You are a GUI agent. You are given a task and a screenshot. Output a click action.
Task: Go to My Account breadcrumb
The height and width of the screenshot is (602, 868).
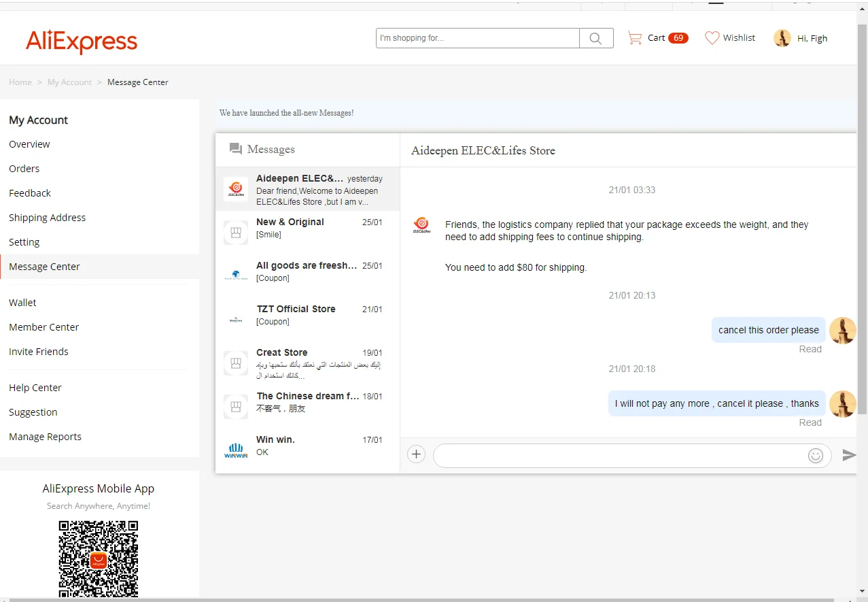69,82
